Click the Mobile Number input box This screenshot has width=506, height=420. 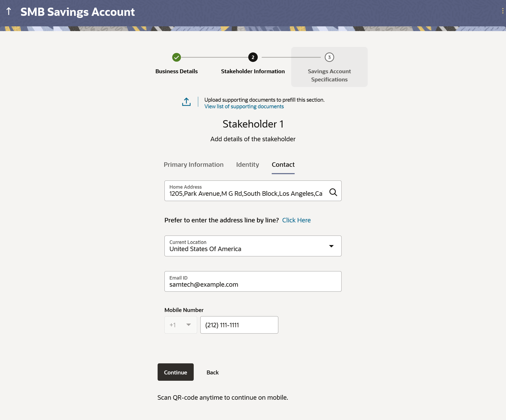239,325
